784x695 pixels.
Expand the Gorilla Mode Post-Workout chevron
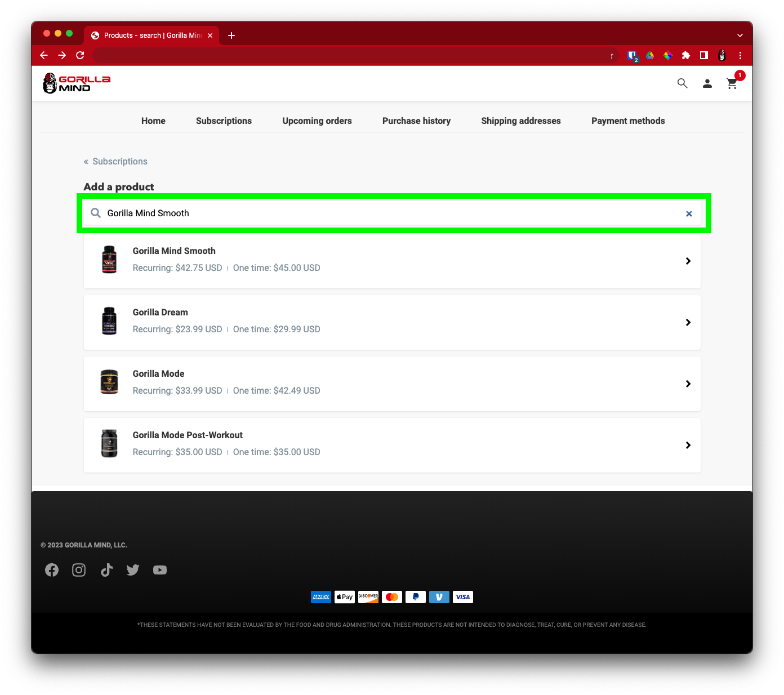[688, 445]
